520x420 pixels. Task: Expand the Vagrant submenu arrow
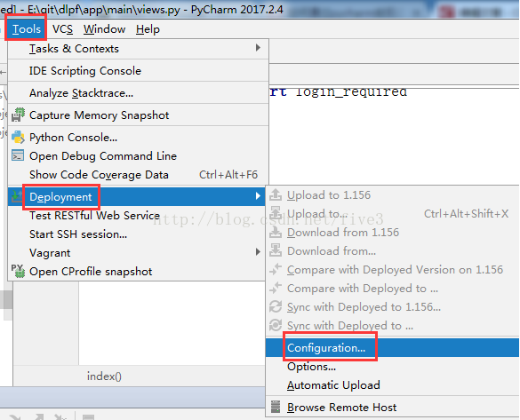[x=258, y=252]
